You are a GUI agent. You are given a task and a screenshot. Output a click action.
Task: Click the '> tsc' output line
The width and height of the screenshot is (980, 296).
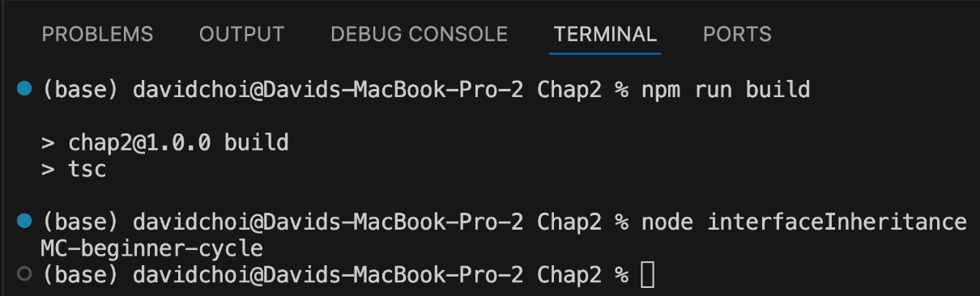pyautogui.click(x=74, y=171)
